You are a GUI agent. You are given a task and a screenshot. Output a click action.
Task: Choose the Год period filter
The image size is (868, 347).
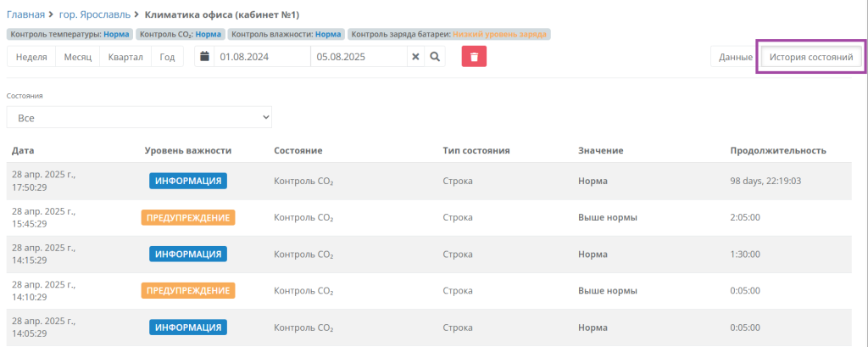[168, 57]
